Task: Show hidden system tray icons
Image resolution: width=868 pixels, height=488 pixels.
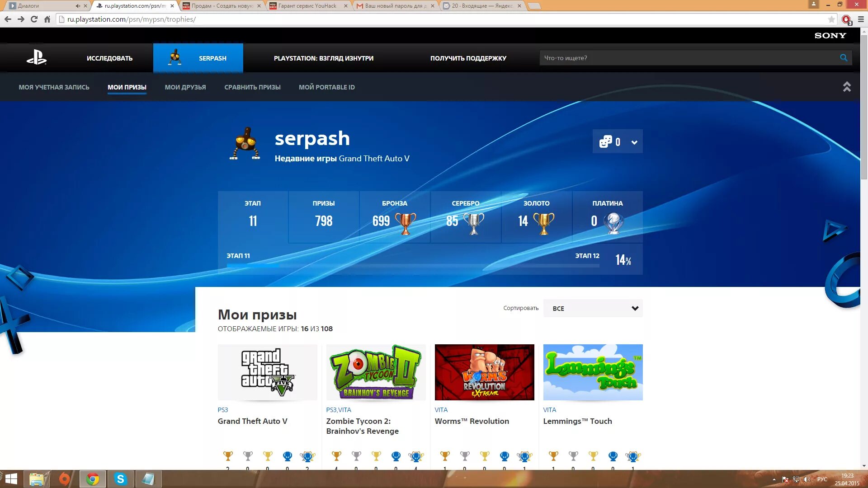Action: tap(774, 479)
